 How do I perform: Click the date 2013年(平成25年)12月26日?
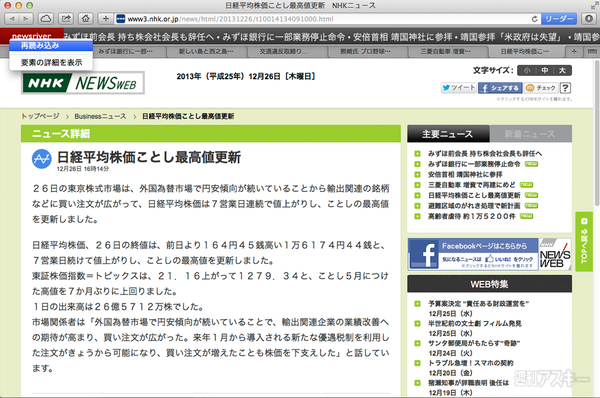coord(246,77)
